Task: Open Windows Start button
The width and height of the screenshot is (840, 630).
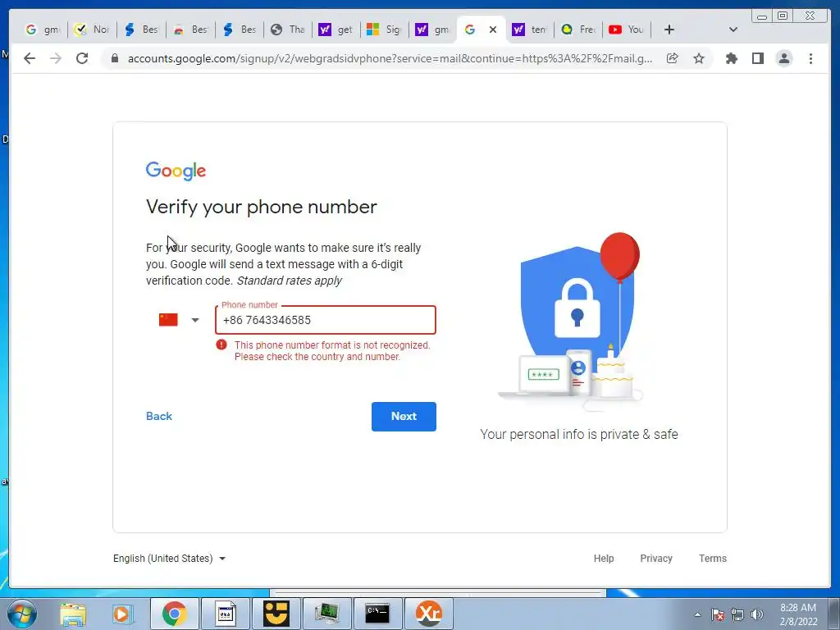Action: [22, 614]
